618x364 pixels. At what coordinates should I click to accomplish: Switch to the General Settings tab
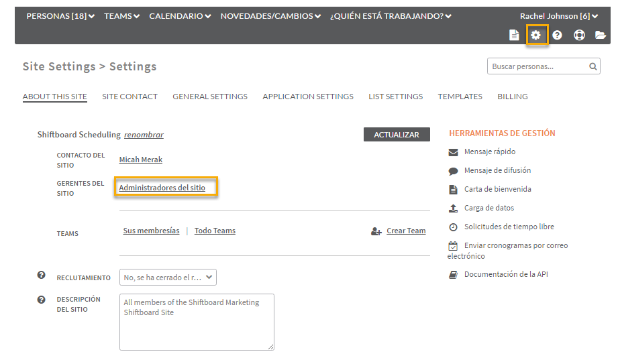click(x=210, y=97)
